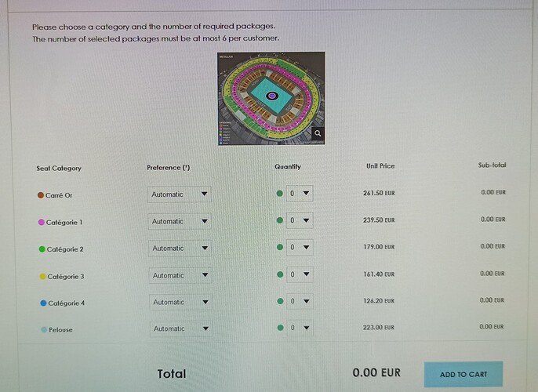Click the green availability dot for Catégorie 1
This screenshot has width=538, height=392.
pos(280,220)
